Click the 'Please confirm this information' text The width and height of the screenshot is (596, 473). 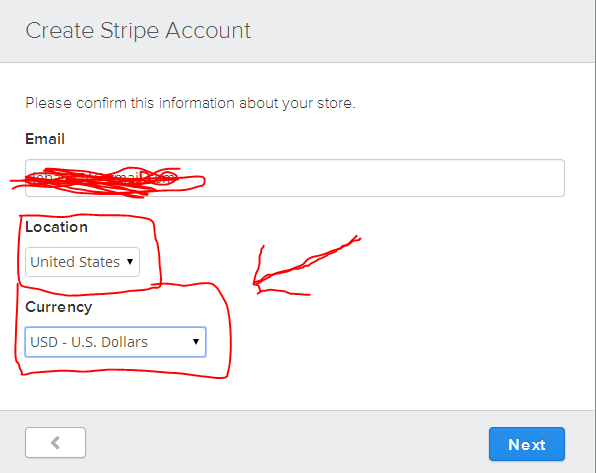click(190, 103)
